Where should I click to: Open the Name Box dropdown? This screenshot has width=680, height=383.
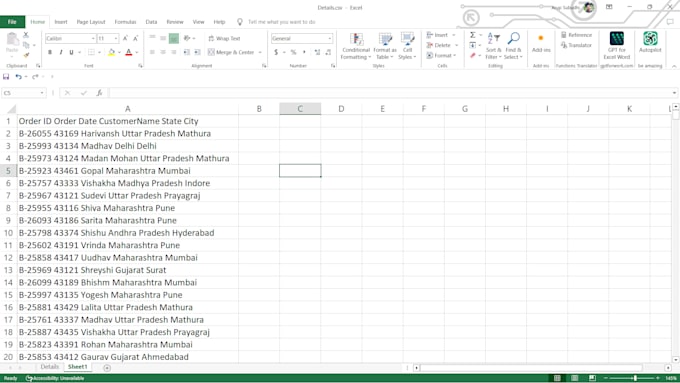click(42, 93)
